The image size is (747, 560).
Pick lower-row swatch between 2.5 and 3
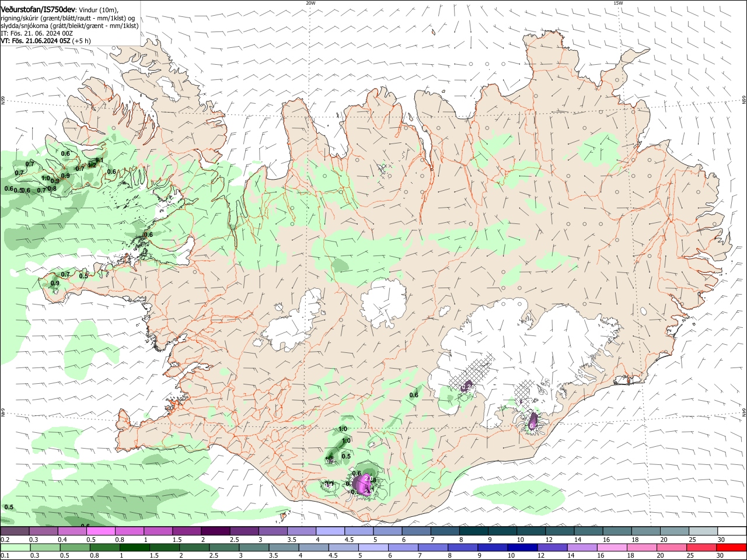224,547
